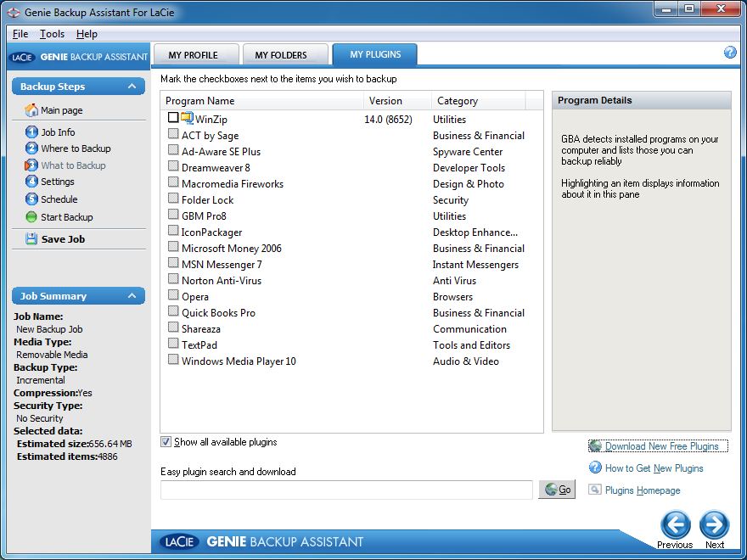Check the Norton Anti-Virus checkbox
Screen dimensions: 747x560
click(173, 279)
